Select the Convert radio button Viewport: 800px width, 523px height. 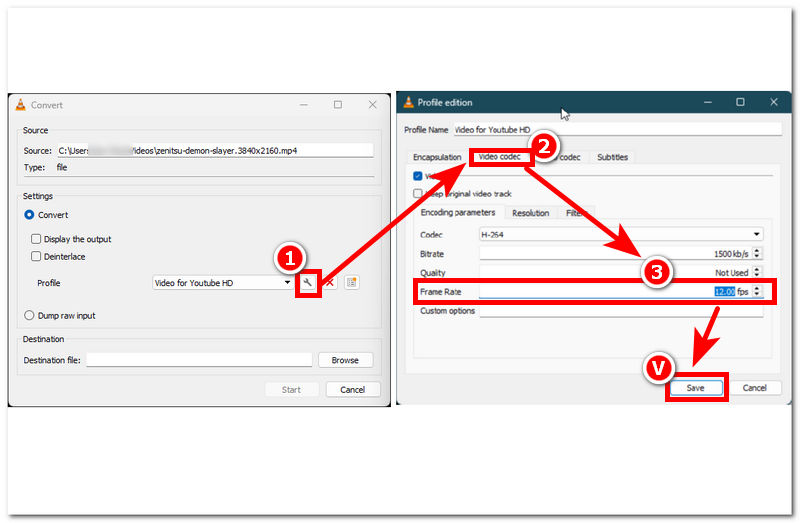(x=30, y=215)
